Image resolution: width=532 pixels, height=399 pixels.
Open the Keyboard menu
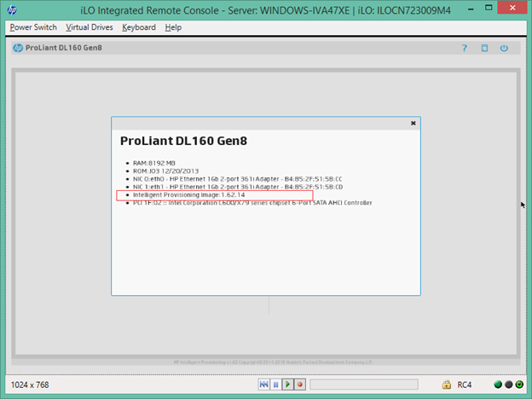tap(139, 27)
